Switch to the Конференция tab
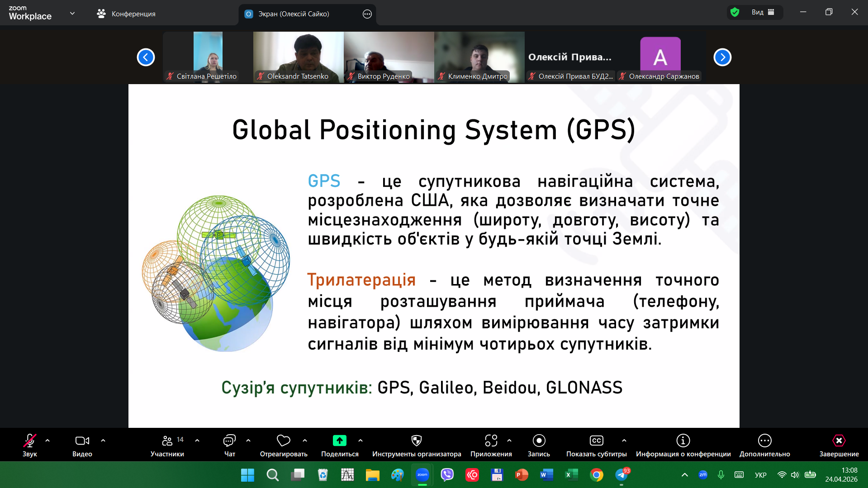Image resolution: width=868 pixels, height=488 pixels. point(127,14)
